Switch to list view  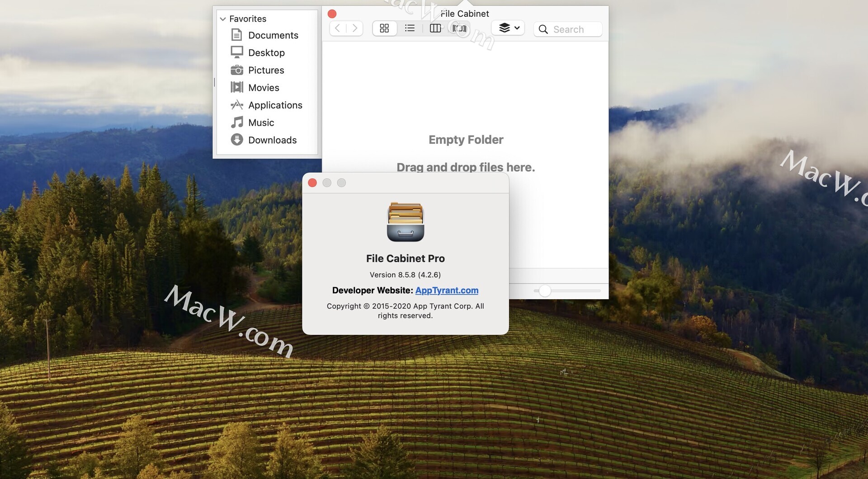pyautogui.click(x=410, y=28)
